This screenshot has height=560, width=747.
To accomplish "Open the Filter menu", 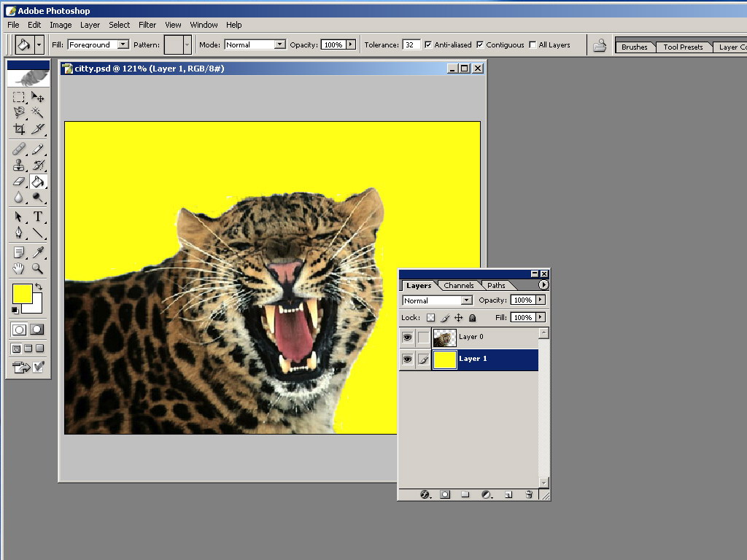I will (x=147, y=25).
